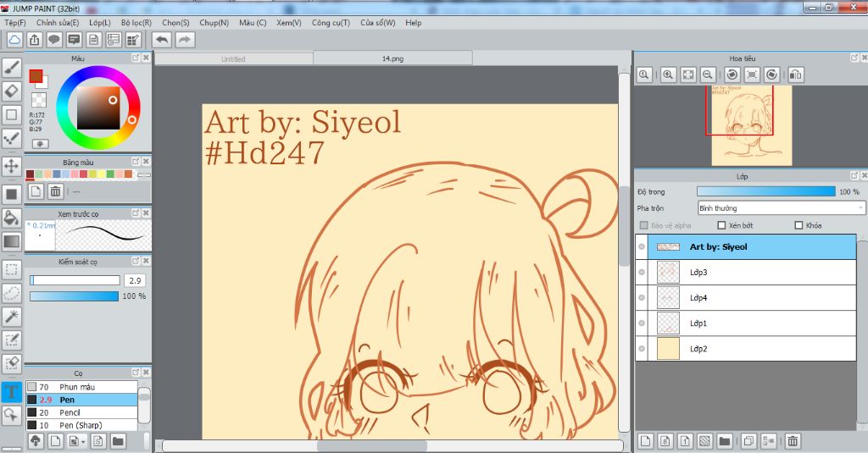
Task: Click the foreground color swatch
Action: 36,76
